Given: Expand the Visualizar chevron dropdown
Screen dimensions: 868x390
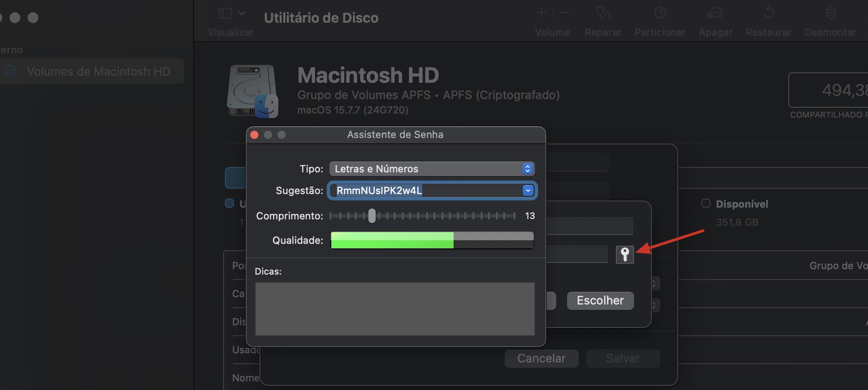Looking at the screenshot, I should coord(242,14).
